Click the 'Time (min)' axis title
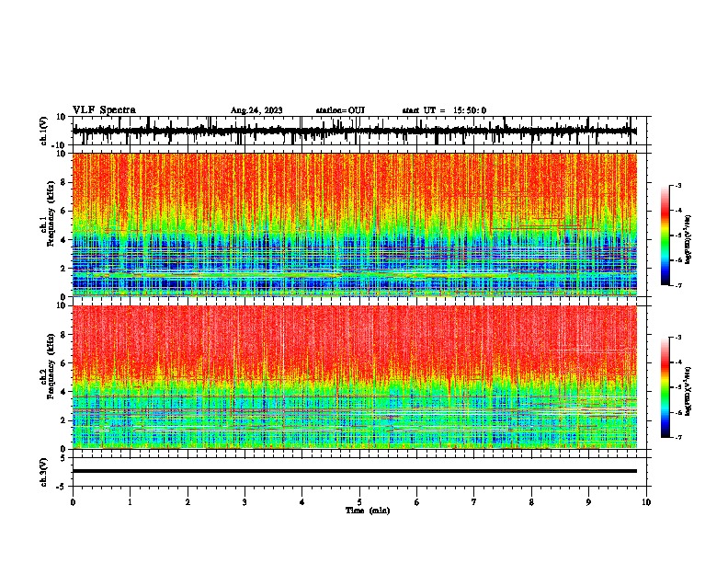The width and height of the screenshot is (728, 563). coord(368,511)
